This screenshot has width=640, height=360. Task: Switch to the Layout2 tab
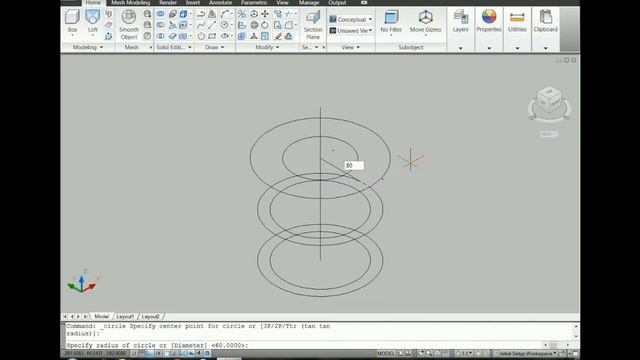151,316
